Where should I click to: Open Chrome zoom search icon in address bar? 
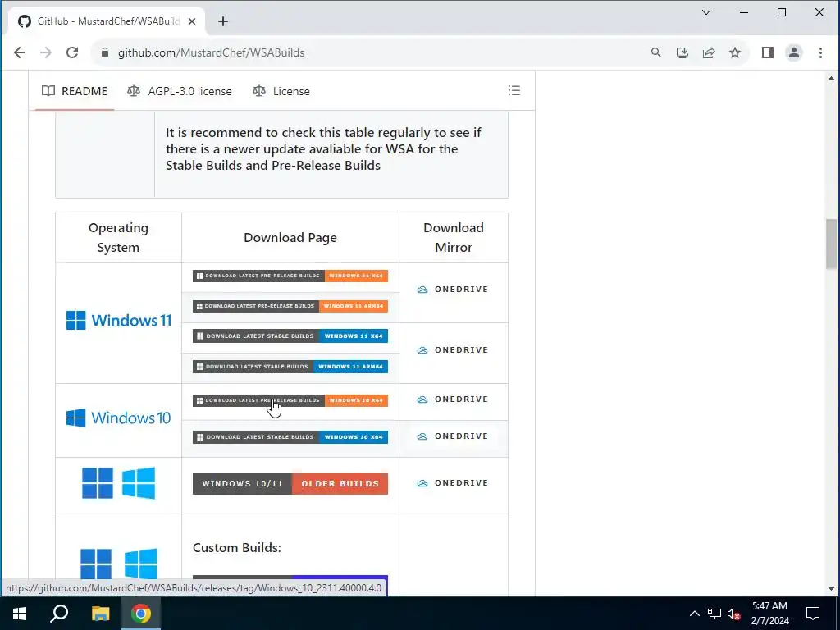[x=655, y=52]
